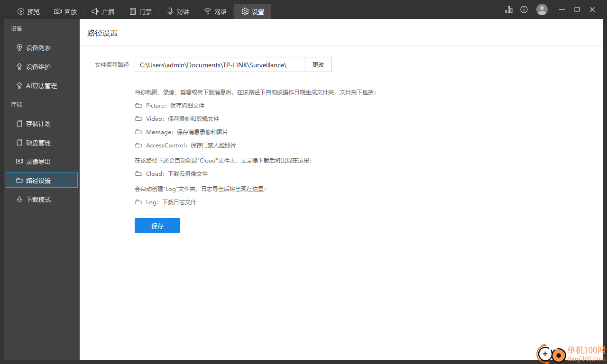Image resolution: width=607 pixels, height=364 pixels.
Task: Click the 更改 change button
Action: [318, 64]
